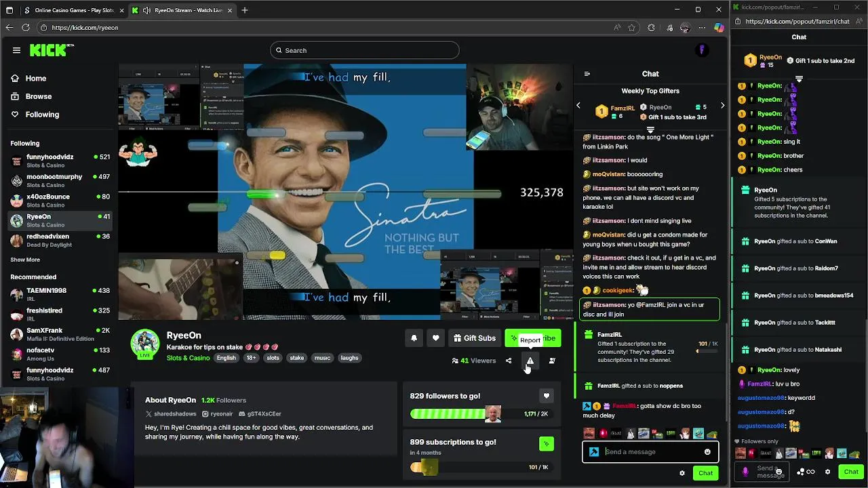Click the user icon right of Report
Viewport: 868px width, 488px height.
(552, 361)
